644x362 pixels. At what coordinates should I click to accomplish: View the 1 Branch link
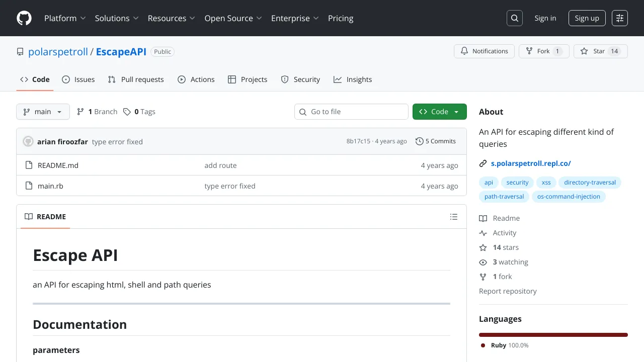[97, 112]
